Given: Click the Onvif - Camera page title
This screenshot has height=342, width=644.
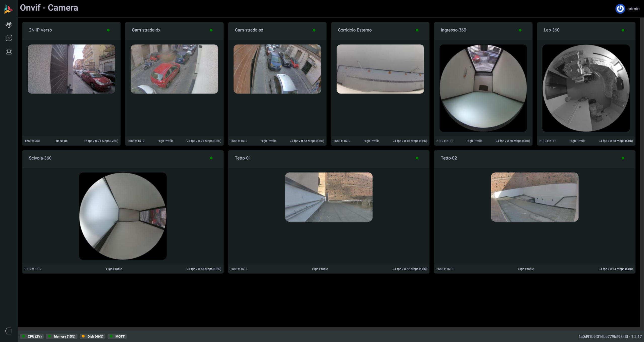Looking at the screenshot, I should click(x=49, y=8).
